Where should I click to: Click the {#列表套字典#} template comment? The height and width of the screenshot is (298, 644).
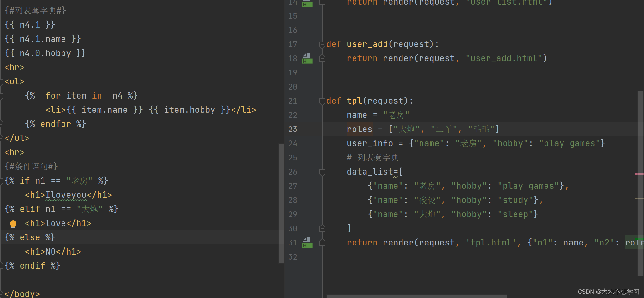click(35, 11)
